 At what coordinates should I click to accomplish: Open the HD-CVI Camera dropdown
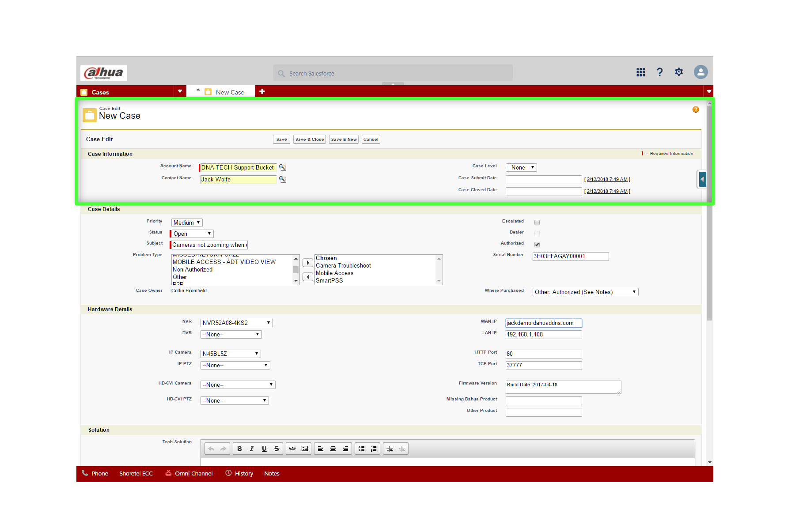(238, 385)
